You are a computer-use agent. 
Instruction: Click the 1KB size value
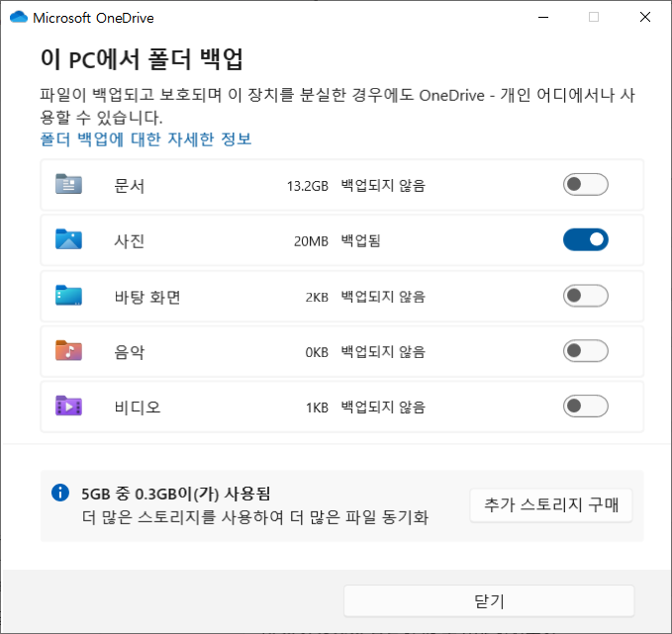click(317, 408)
